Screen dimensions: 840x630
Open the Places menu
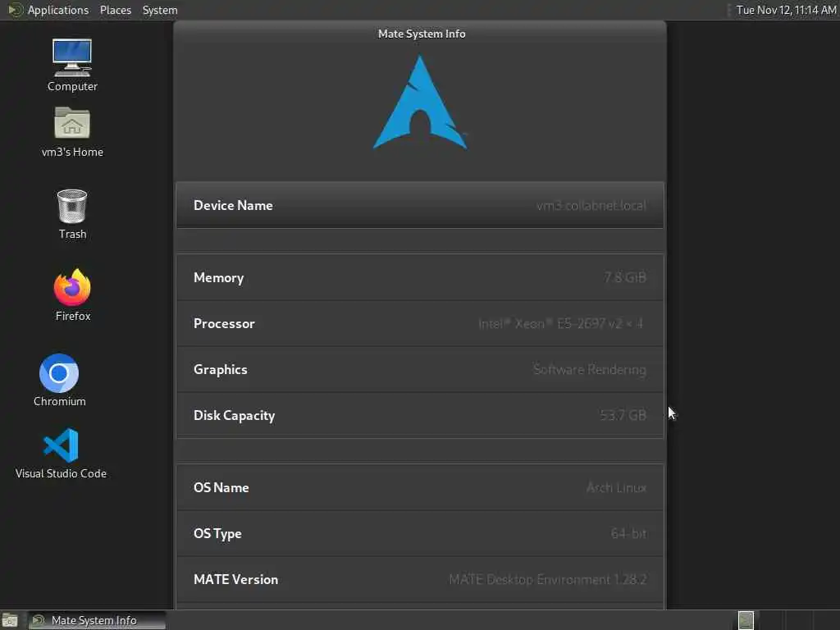pyautogui.click(x=116, y=10)
